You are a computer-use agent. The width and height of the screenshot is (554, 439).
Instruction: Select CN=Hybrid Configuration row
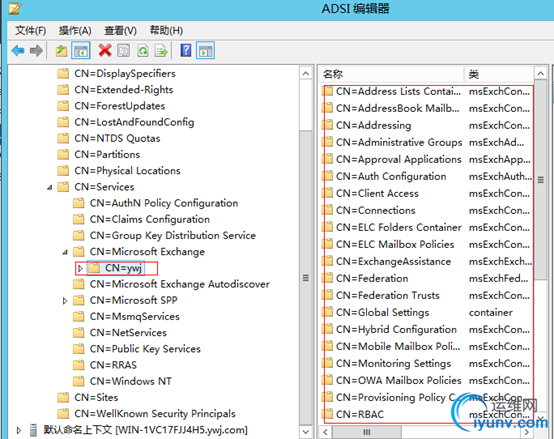click(x=427, y=329)
